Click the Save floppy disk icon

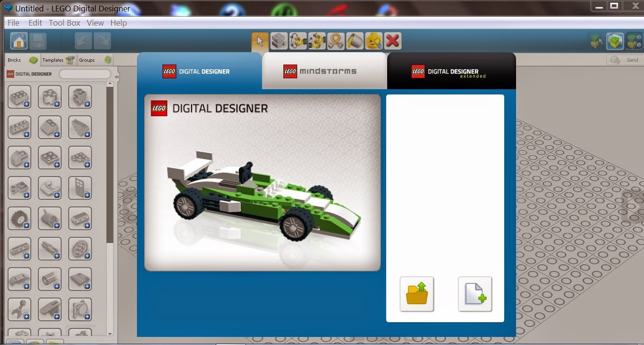[x=38, y=41]
